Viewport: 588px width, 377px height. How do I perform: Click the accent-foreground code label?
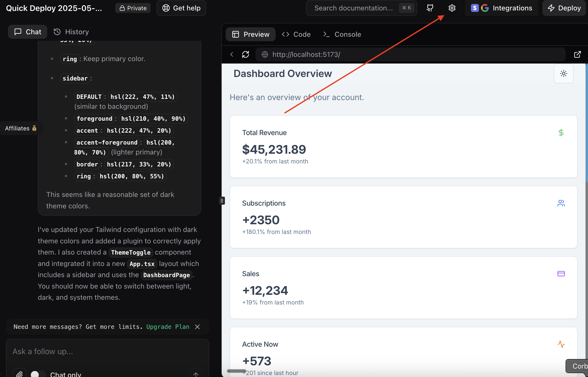[107, 142]
